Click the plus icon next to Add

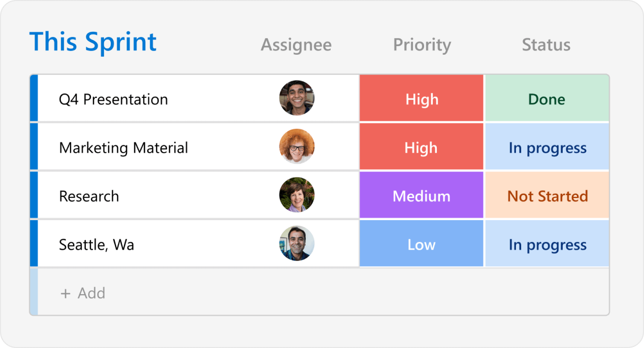(65, 293)
